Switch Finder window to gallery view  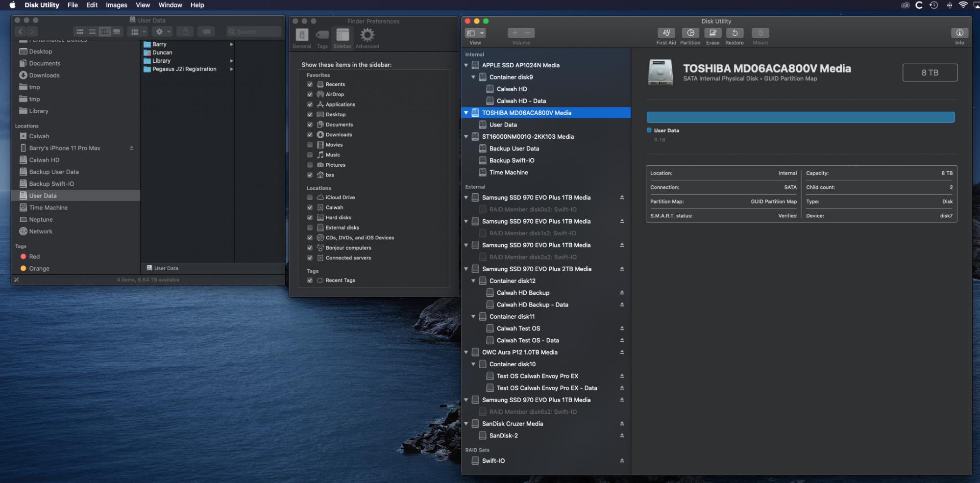[x=117, y=31]
